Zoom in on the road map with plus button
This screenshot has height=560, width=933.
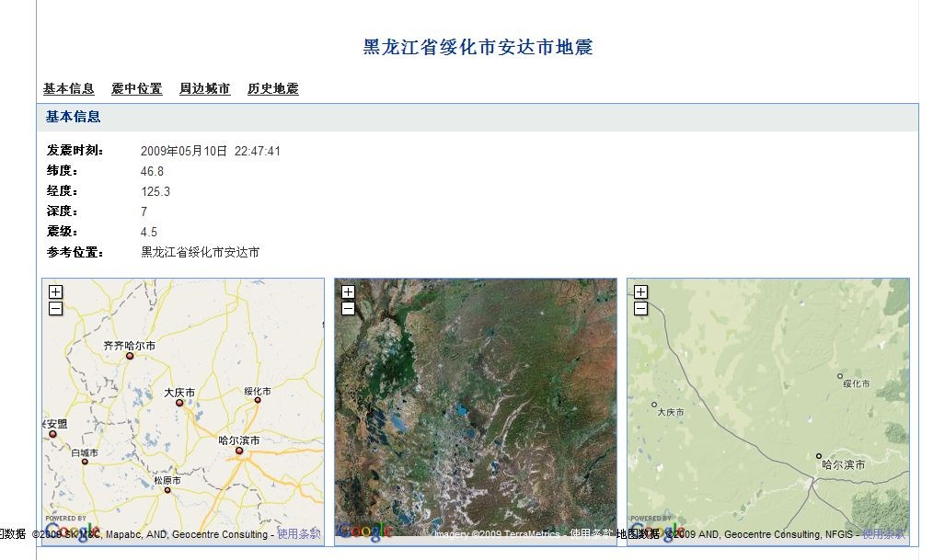tap(55, 291)
